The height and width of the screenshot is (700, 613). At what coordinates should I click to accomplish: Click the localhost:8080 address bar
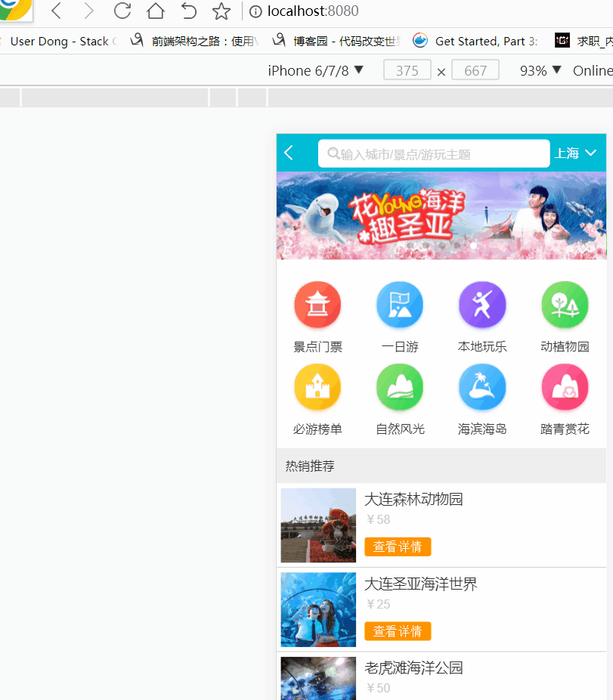tap(313, 11)
